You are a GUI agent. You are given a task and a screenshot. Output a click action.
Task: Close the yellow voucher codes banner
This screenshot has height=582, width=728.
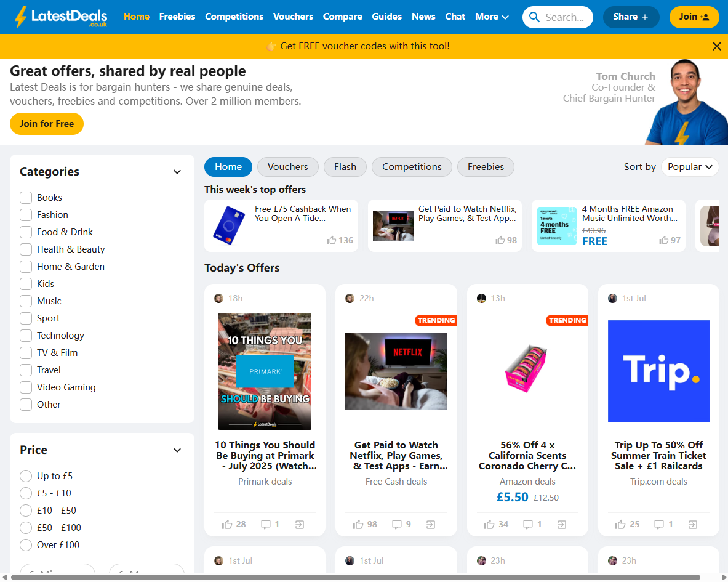click(716, 46)
